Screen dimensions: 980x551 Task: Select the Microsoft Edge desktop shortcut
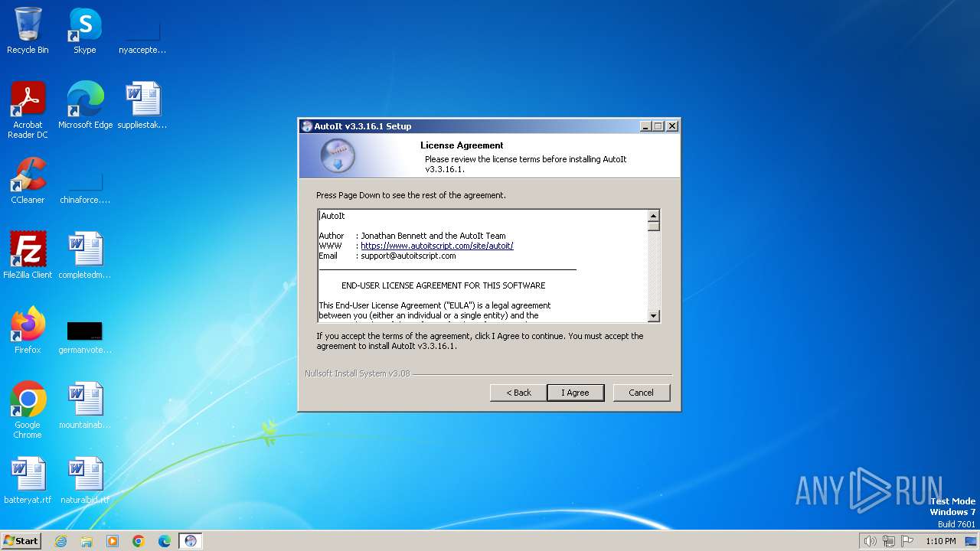[85, 106]
